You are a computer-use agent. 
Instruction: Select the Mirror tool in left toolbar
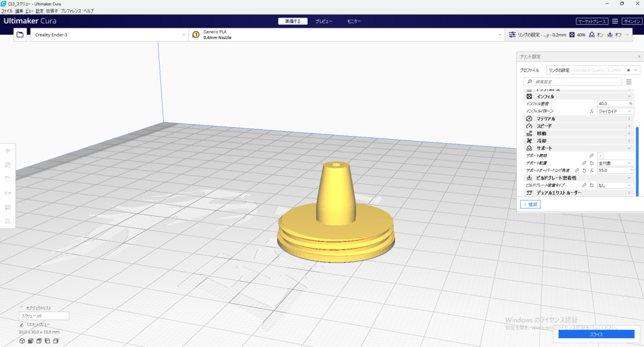click(x=8, y=193)
